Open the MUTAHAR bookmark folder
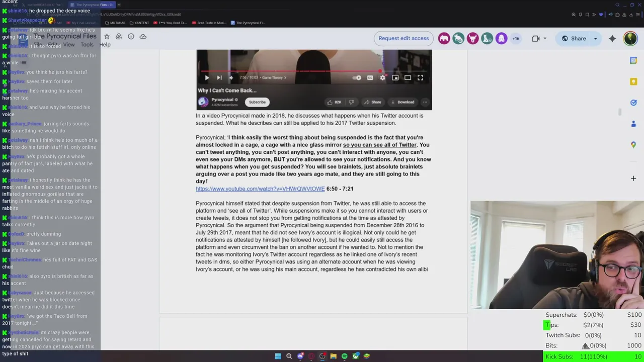The image size is (644, 362). [x=115, y=23]
